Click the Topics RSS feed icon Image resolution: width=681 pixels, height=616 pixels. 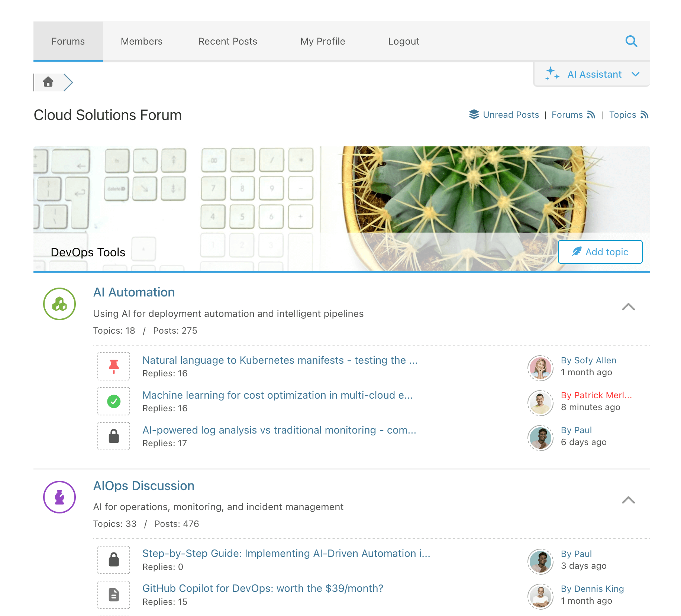coord(645,115)
